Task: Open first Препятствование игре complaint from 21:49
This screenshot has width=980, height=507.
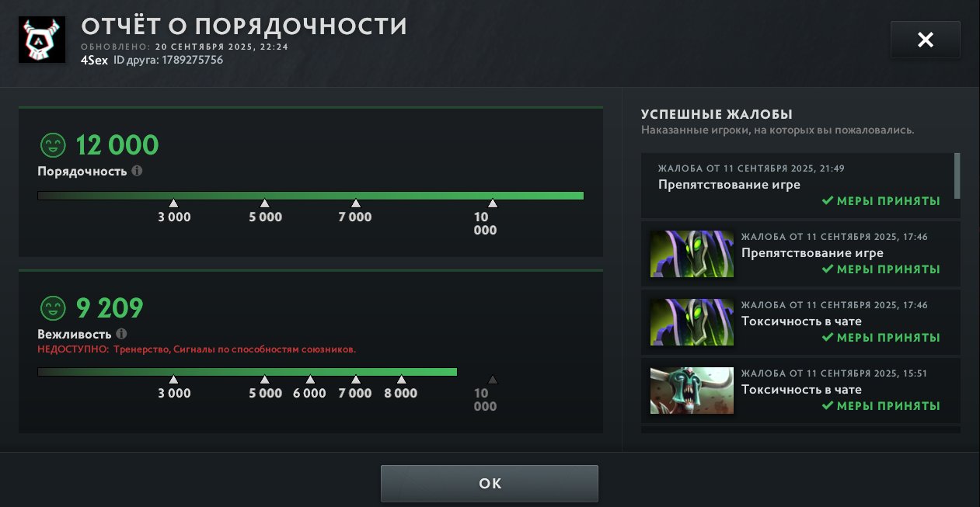Action: [797, 185]
